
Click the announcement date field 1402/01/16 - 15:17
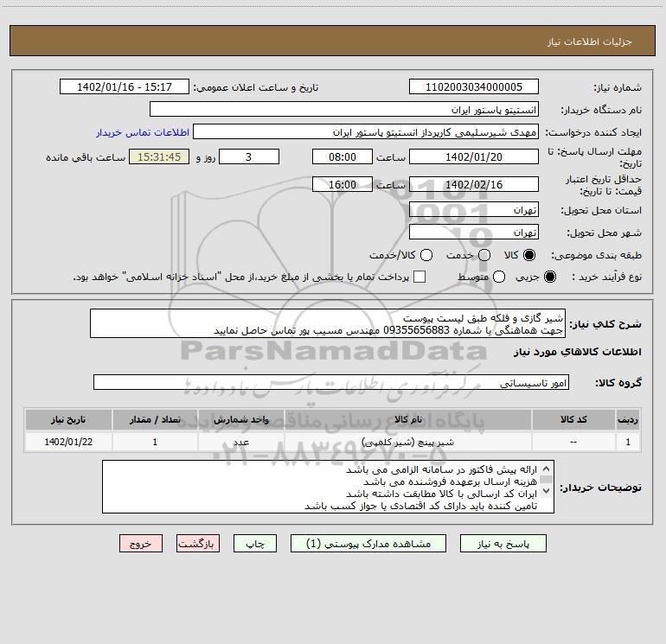pos(125,87)
